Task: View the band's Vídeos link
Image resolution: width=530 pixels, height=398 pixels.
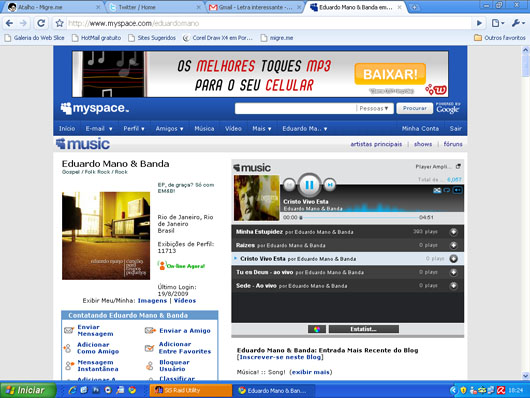Action: (x=185, y=301)
